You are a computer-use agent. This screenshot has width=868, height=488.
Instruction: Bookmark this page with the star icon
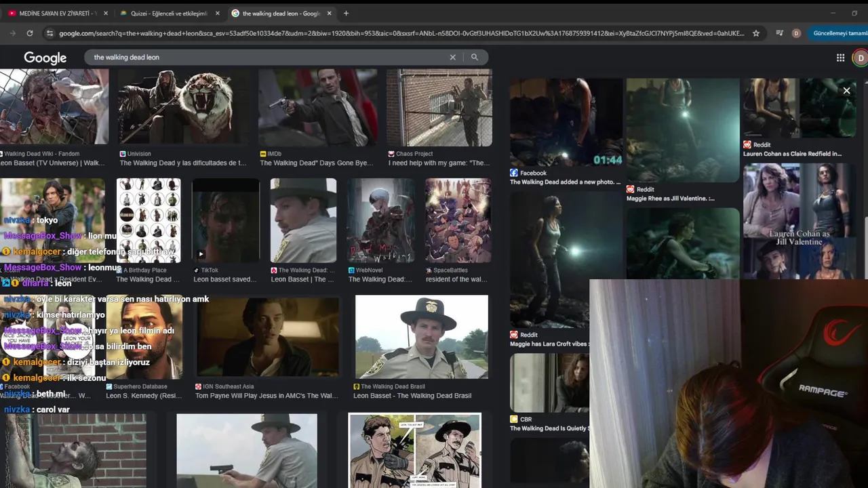pyautogui.click(x=756, y=33)
